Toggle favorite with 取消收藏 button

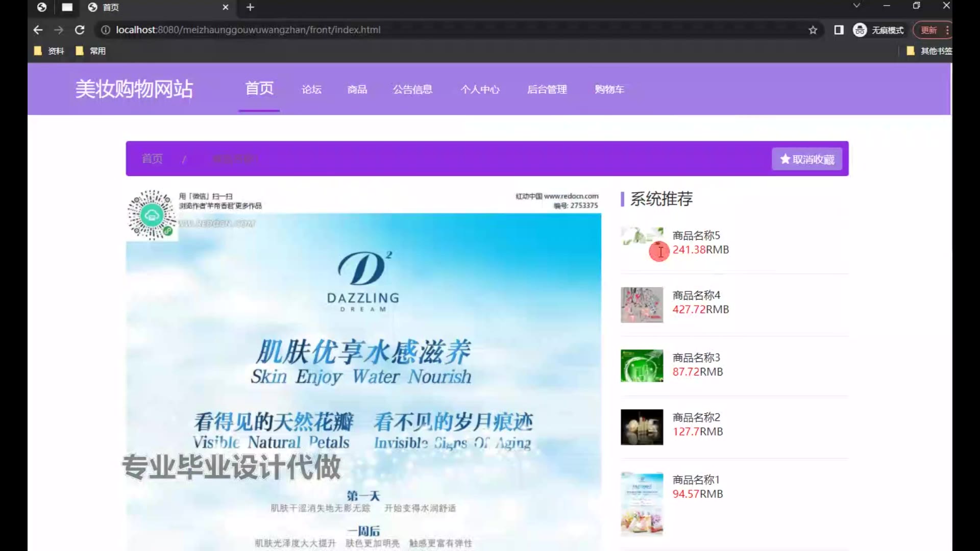point(806,159)
